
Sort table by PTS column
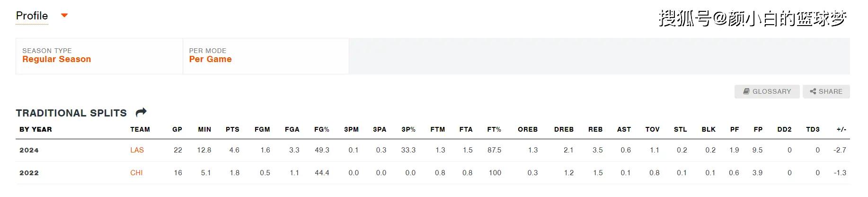[x=232, y=129]
